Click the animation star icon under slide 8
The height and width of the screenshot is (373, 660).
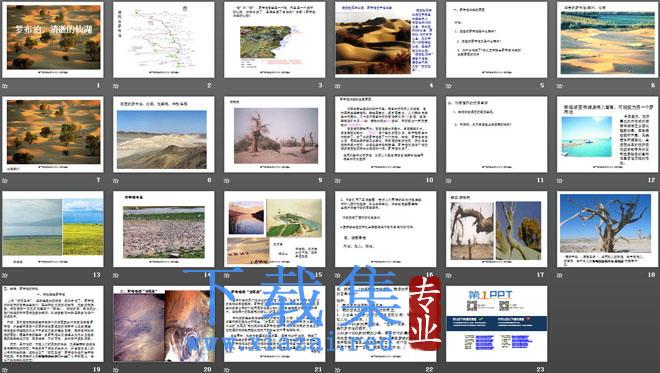(116, 180)
